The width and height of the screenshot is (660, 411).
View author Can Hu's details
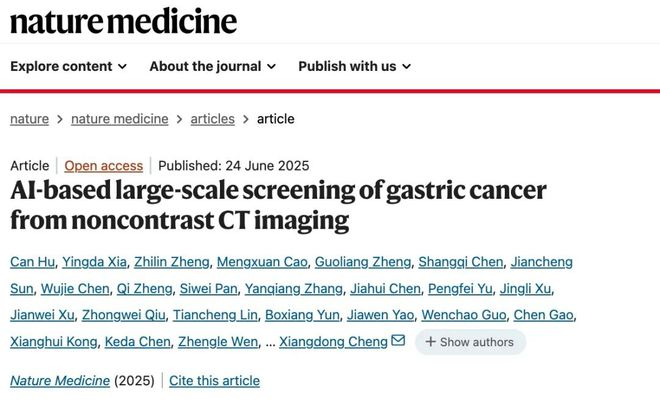pyautogui.click(x=31, y=262)
